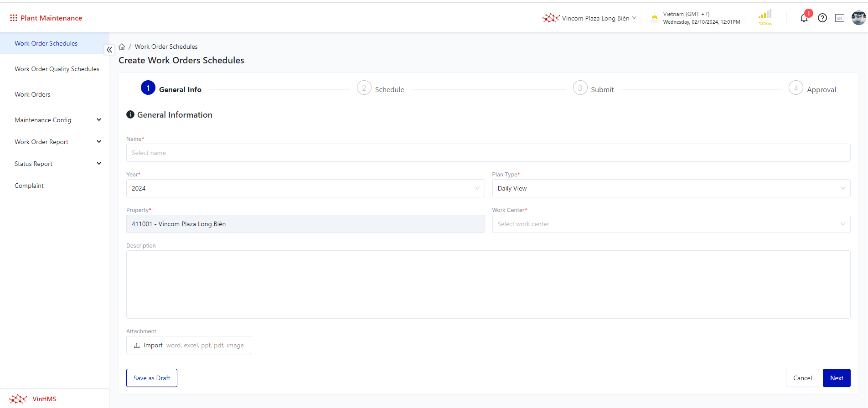The image size is (868, 408).
Task: Open the app grid launcher icon
Action: tap(14, 18)
